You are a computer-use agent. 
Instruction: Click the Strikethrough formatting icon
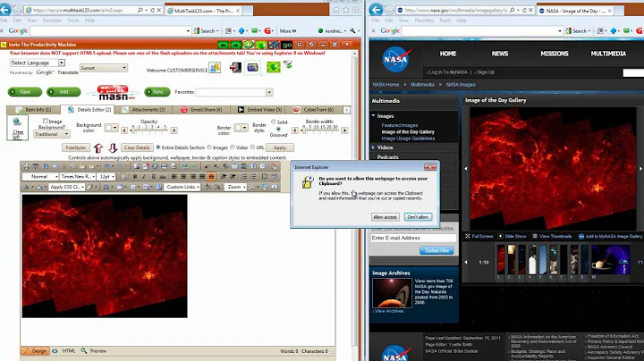click(x=163, y=176)
